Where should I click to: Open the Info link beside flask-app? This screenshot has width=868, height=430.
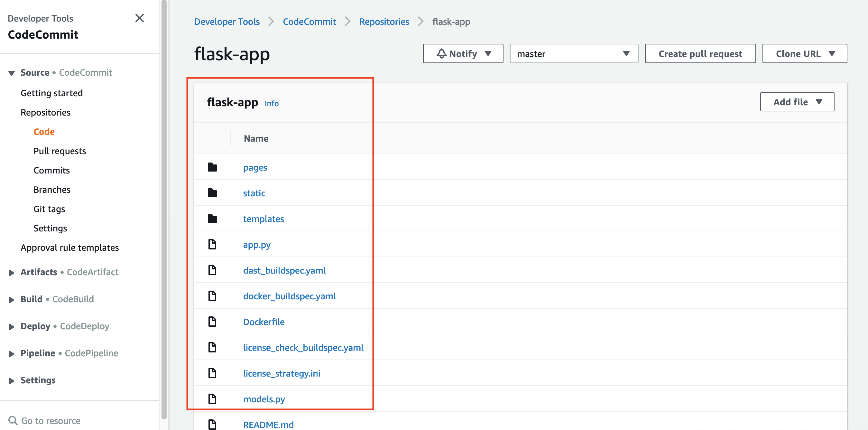coord(272,103)
